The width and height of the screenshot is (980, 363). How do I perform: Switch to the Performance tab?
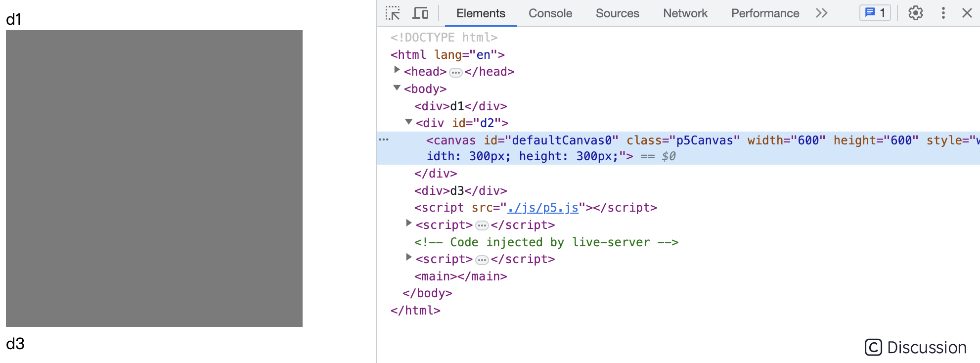(x=765, y=13)
